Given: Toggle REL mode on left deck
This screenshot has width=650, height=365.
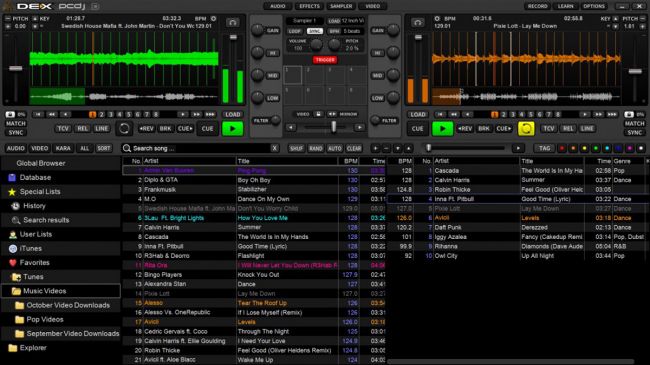Looking at the screenshot, I should 82,129.
